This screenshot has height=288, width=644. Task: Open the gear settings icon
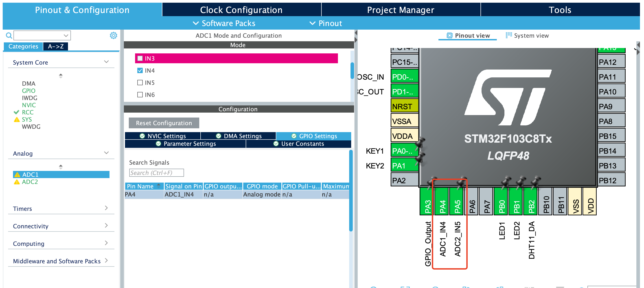click(x=113, y=35)
